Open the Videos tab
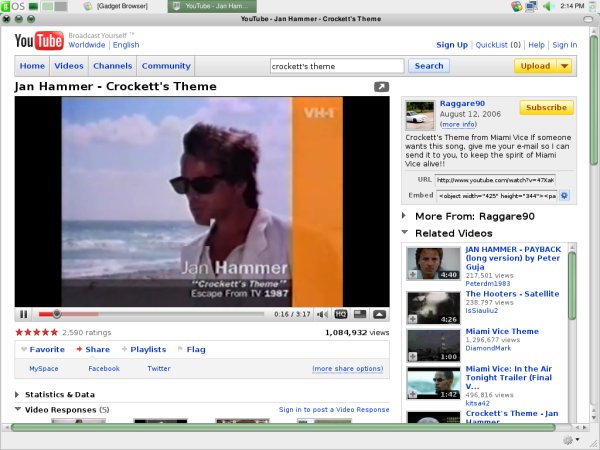The image size is (600, 450). (69, 66)
